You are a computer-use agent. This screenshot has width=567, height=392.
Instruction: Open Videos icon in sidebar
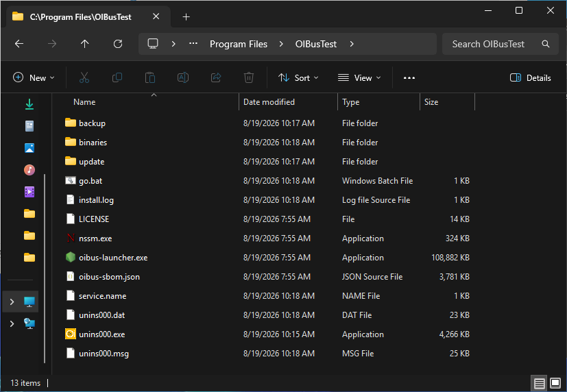point(29,192)
